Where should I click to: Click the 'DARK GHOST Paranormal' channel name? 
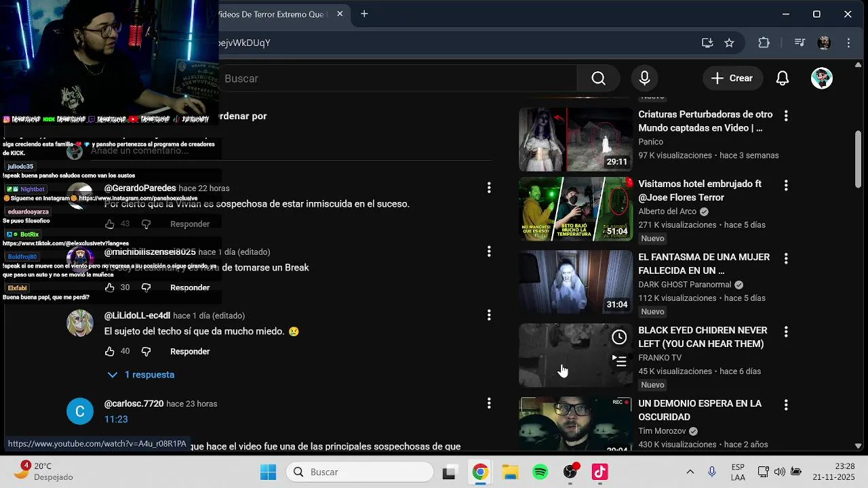pyautogui.click(x=685, y=285)
